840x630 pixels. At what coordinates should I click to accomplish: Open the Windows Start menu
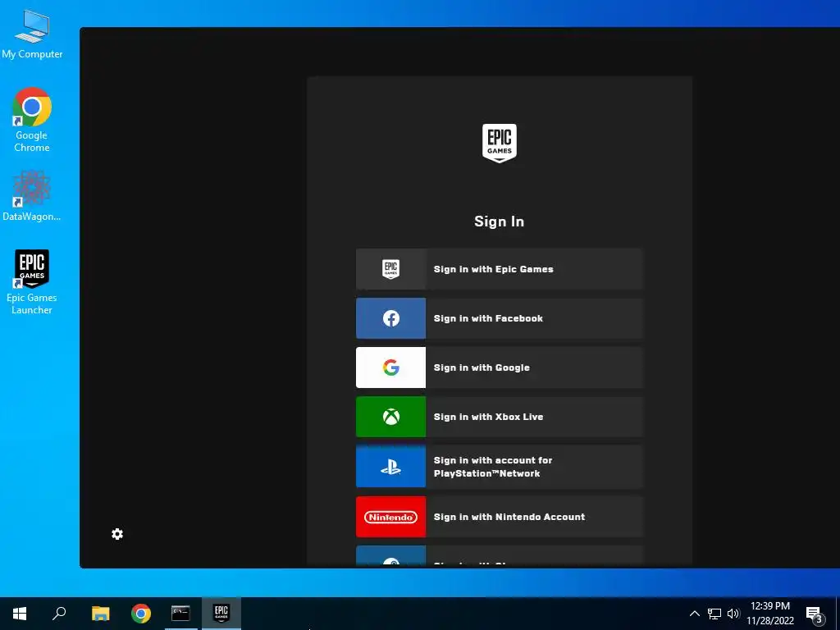(20, 614)
